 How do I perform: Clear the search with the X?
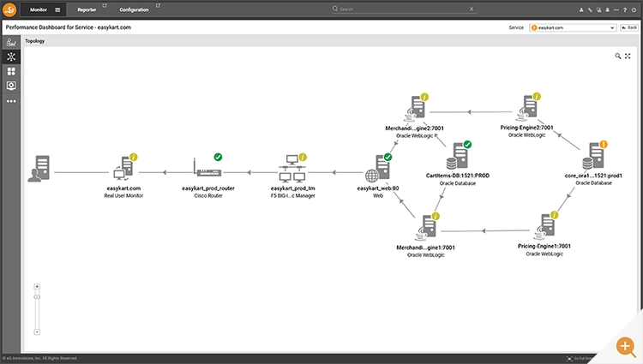pos(472,9)
